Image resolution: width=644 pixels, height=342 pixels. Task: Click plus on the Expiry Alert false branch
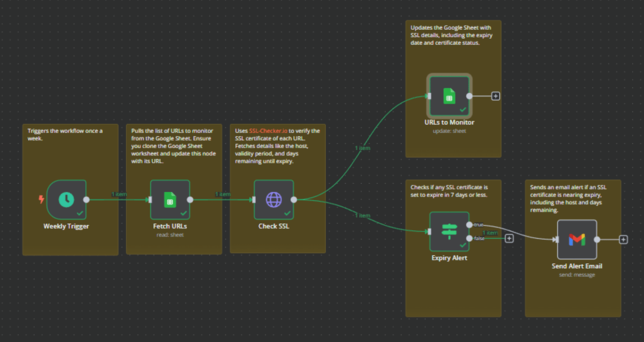(x=509, y=238)
